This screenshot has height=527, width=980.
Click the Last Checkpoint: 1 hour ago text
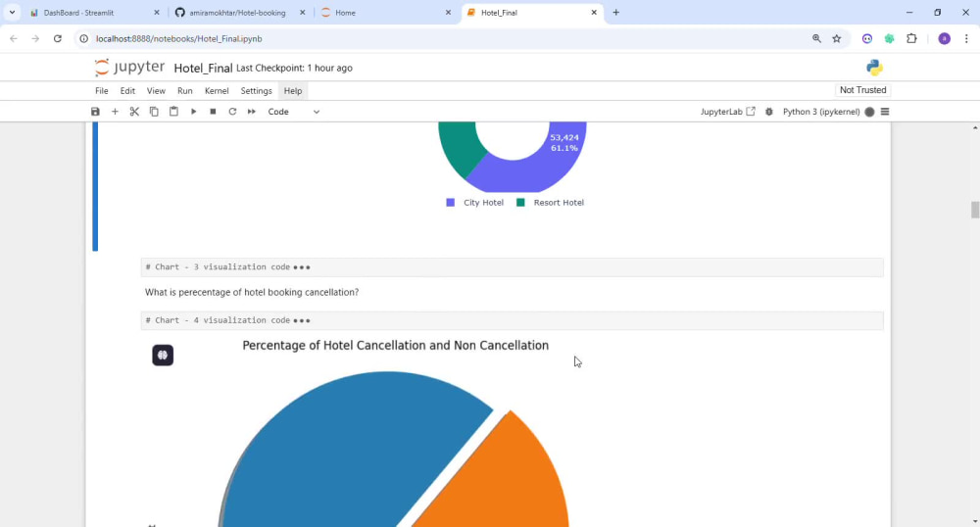(294, 68)
